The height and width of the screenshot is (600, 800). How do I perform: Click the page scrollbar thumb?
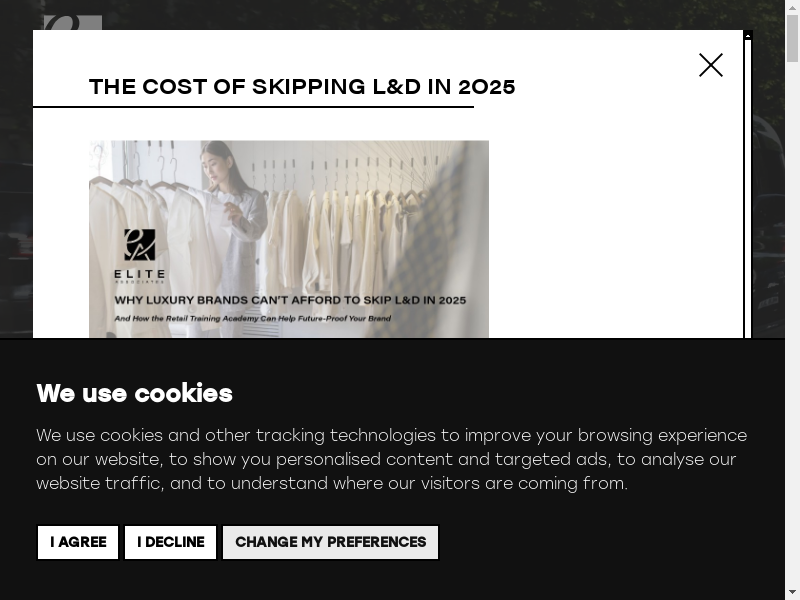pyautogui.click(x=792, y=38)
